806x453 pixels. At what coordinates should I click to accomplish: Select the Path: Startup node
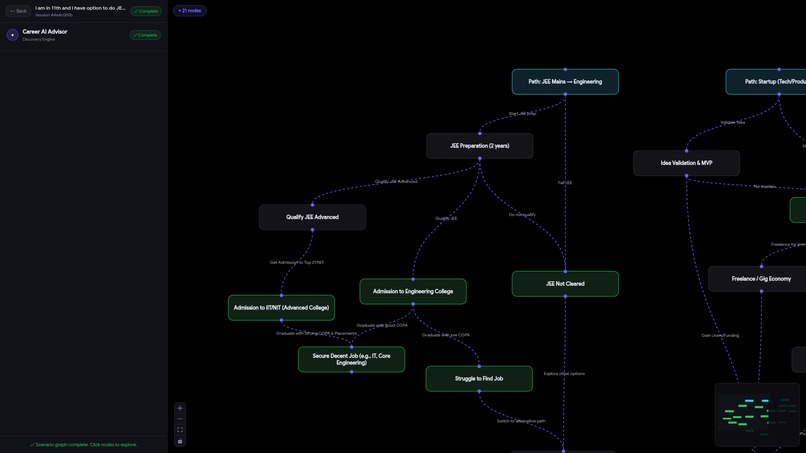[x=766, y=82]
